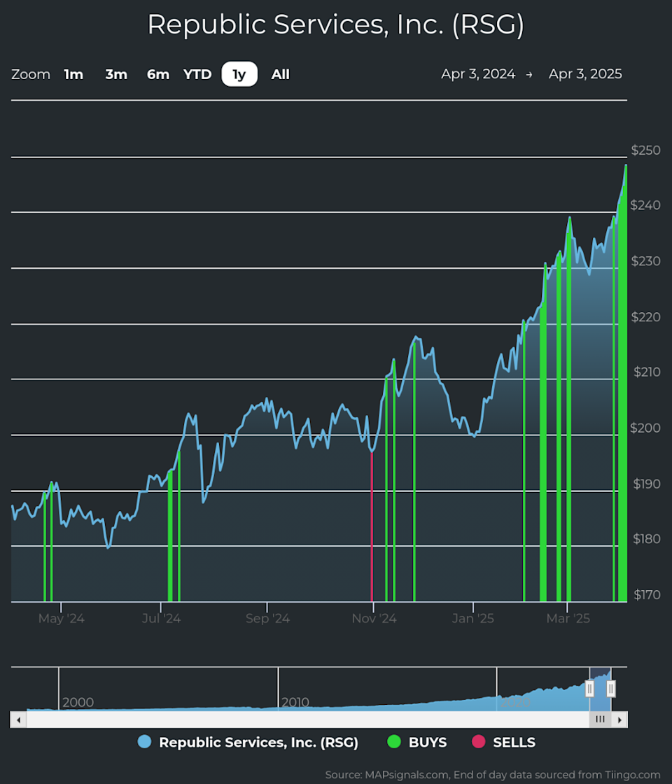Screen dimensions: 672x784
Task: Click the Nov '24 axis label
Action: tap(374, 619)
